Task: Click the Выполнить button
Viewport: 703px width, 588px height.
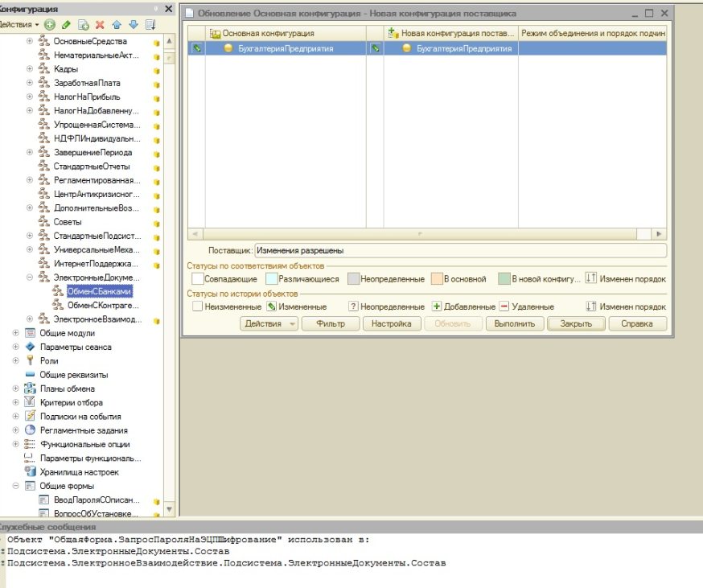Action: [515, 323]
